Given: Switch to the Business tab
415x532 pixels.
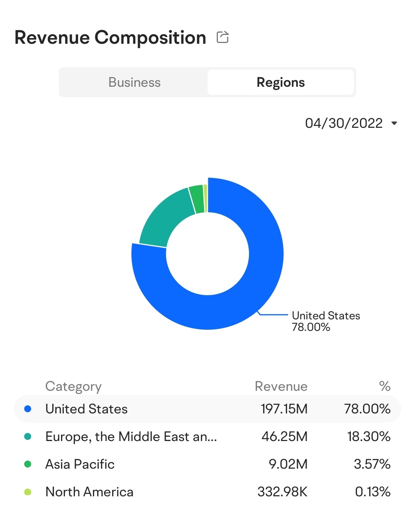Looking at the screenshot, I should (x=134, y=82).
